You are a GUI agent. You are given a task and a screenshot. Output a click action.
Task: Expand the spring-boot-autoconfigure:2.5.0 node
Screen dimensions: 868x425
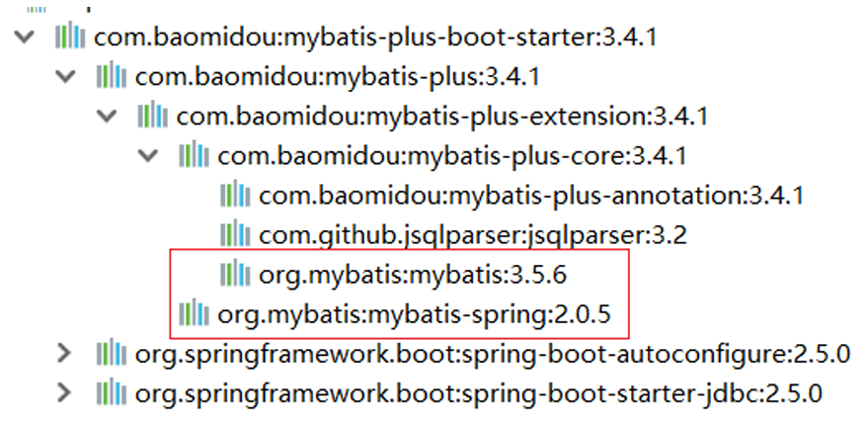point(65,353)
